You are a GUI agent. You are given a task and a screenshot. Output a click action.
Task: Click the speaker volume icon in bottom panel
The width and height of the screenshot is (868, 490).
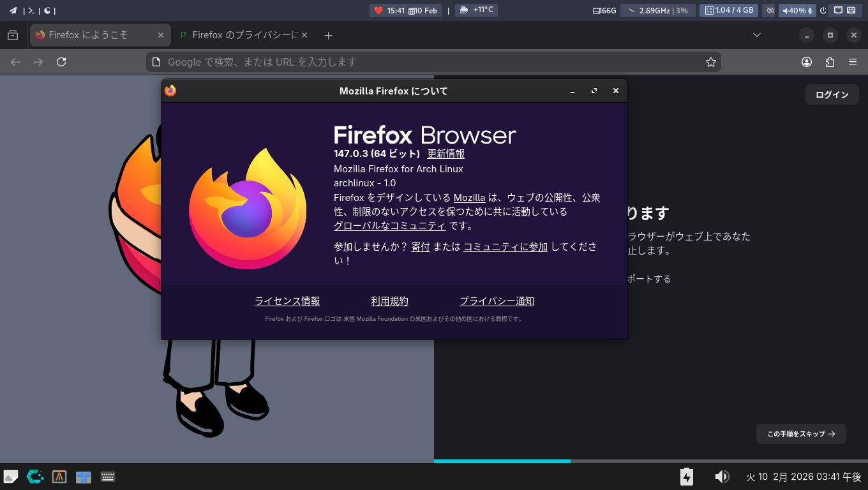[x=722, y=477]
